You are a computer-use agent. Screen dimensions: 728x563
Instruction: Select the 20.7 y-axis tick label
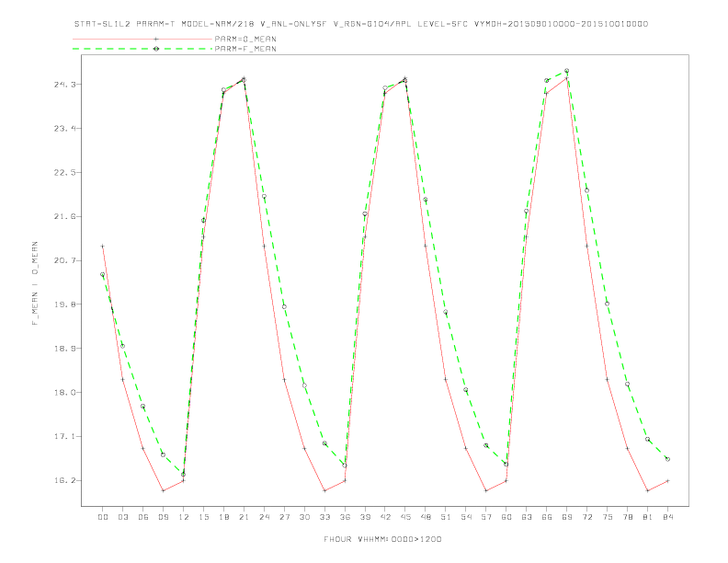(x=63, y=260)
